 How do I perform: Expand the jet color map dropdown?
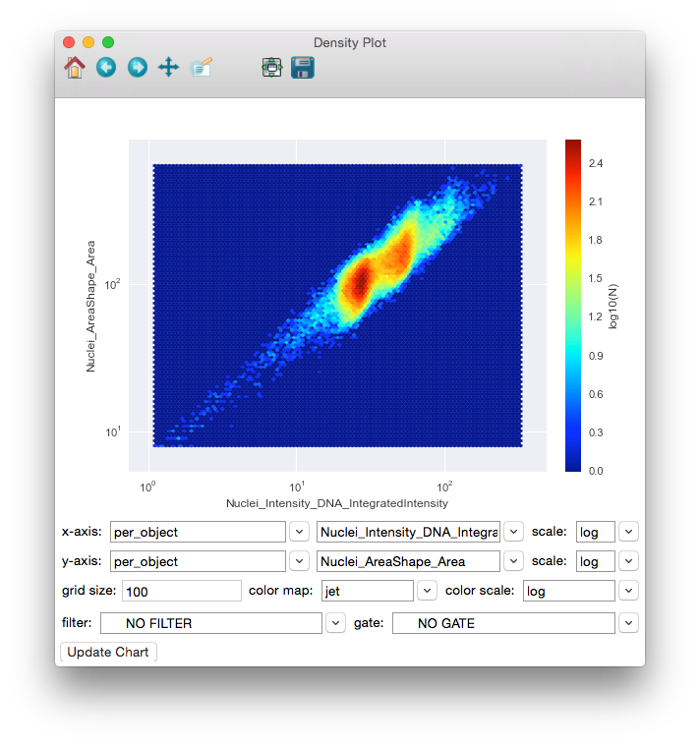tap(427, 591)
